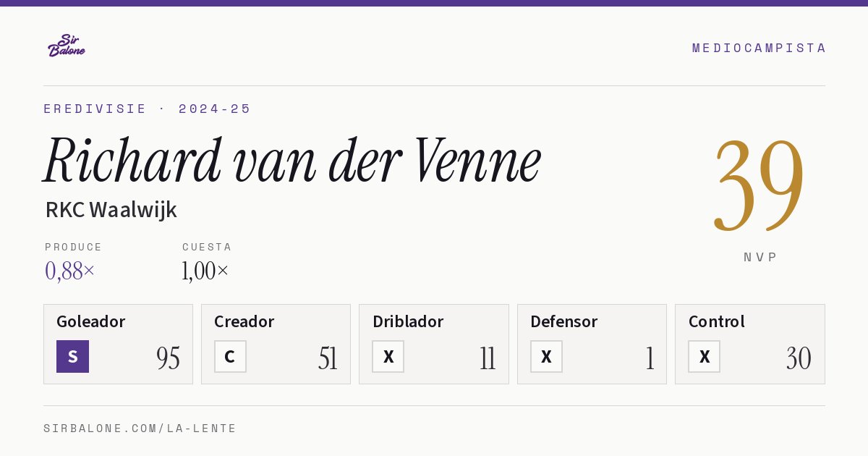Click the X grade badge under Control
This screenshot has width=868, height=456.
705,356
